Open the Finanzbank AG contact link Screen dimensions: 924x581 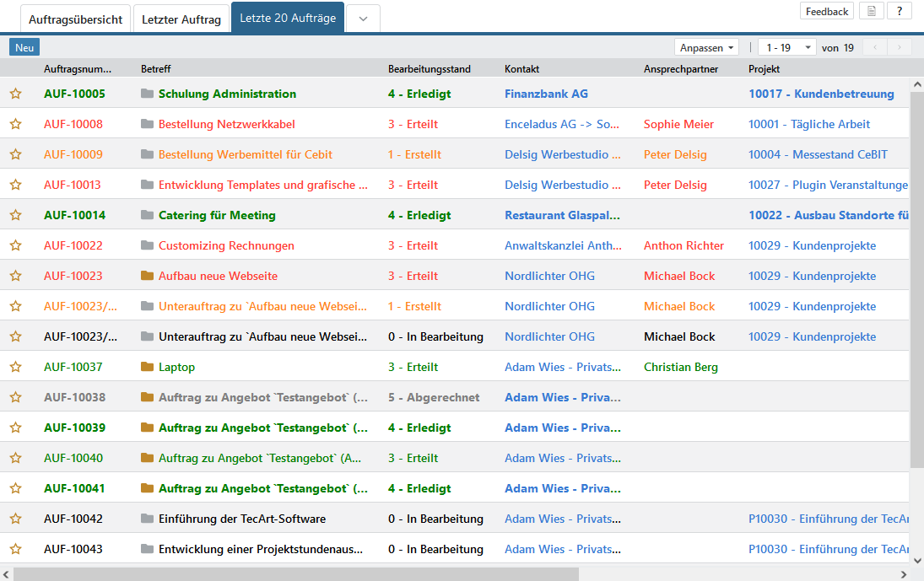tap(546, 94)
